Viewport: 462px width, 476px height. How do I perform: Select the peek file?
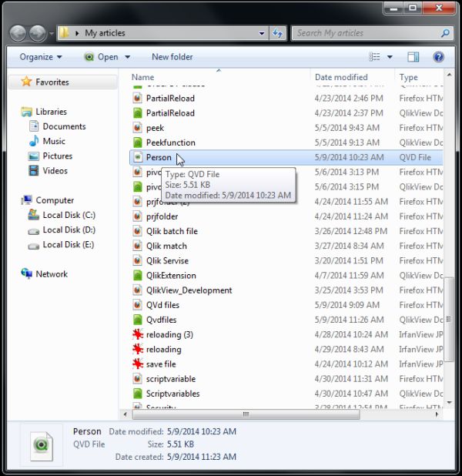coord(155,128)
